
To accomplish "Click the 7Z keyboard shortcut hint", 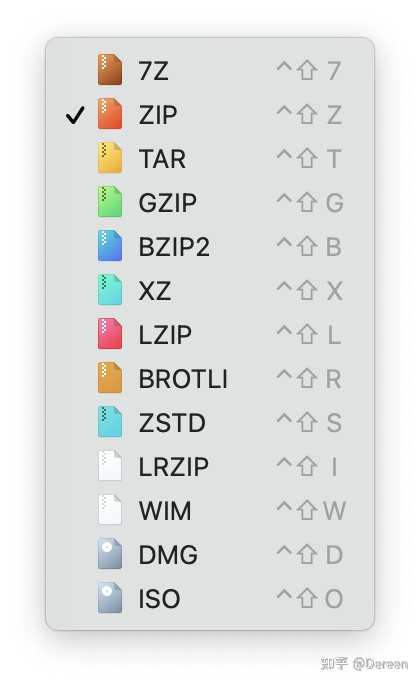I will point(309,70).
